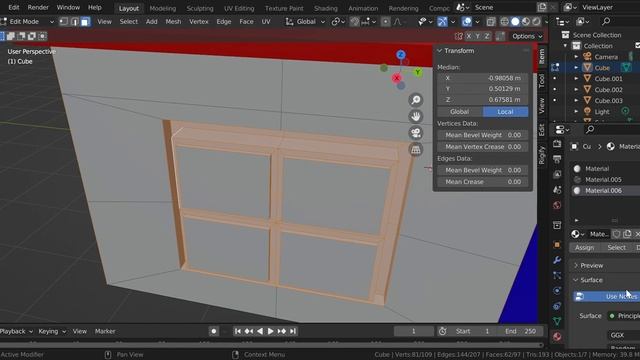This screenshot has width=640, height=360.
Task: Open the World properties tab icon
Action: (557, 205)
